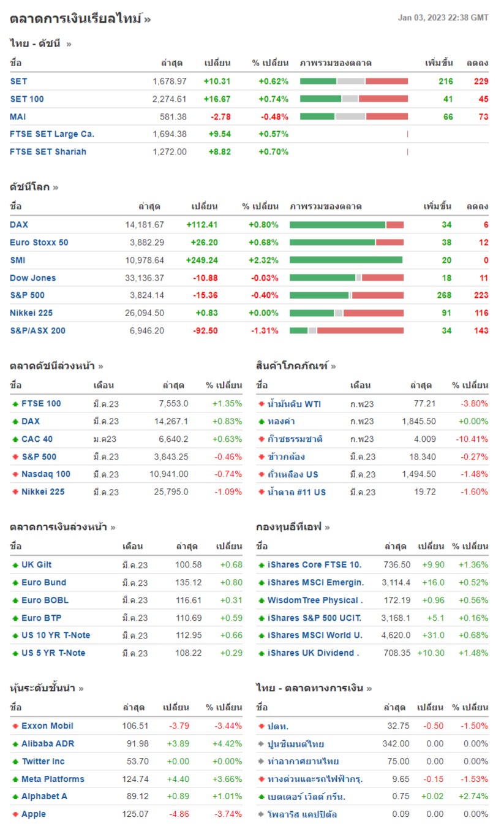This screenshot has height=834, width=504.
Task: Click the timestamp Jan 03, 2023 22:38 GMT
Action: pyautogui.click(x=443, y=17)
